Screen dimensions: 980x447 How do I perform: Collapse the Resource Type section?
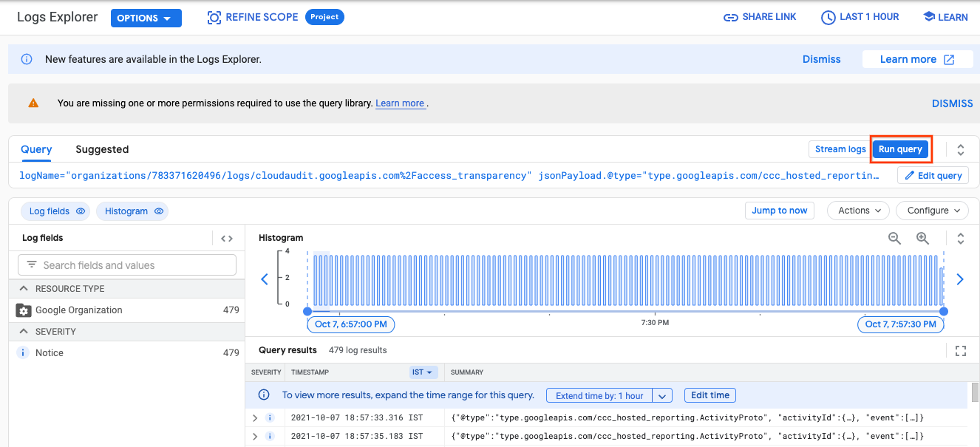click(x=24, y=289)
